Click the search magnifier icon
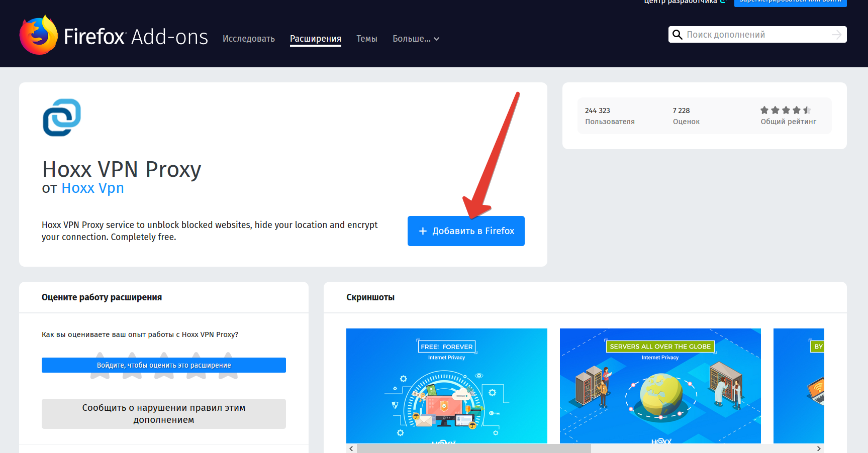Screen dimensions: 868x453 click(x=678, y=35)
